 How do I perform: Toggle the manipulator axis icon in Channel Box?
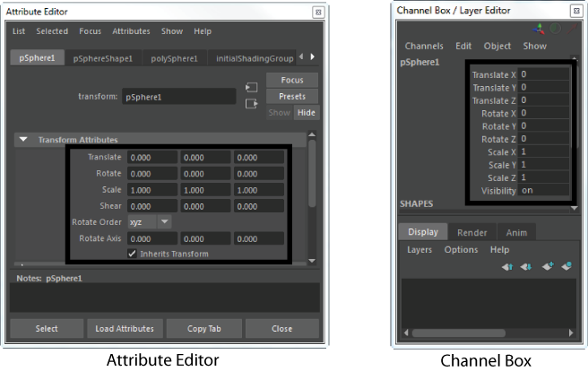pyautogui.click(x=539, y=30)
